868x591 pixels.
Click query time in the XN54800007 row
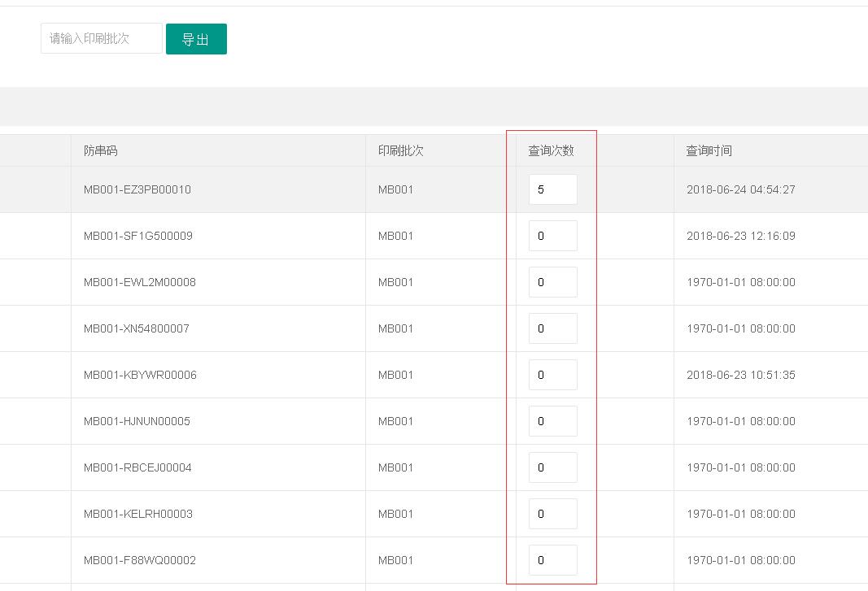coord(740,328)
